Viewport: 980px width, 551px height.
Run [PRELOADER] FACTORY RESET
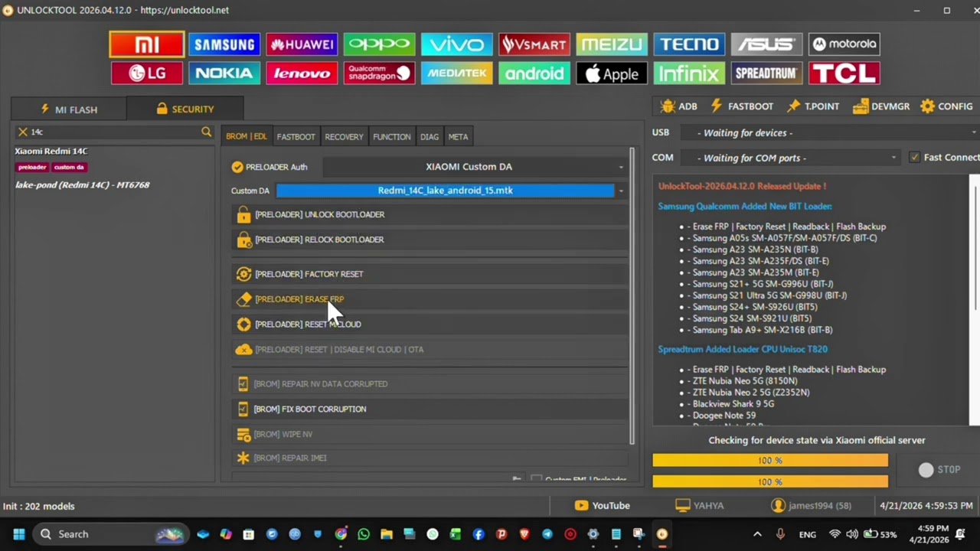coord(430,274)
